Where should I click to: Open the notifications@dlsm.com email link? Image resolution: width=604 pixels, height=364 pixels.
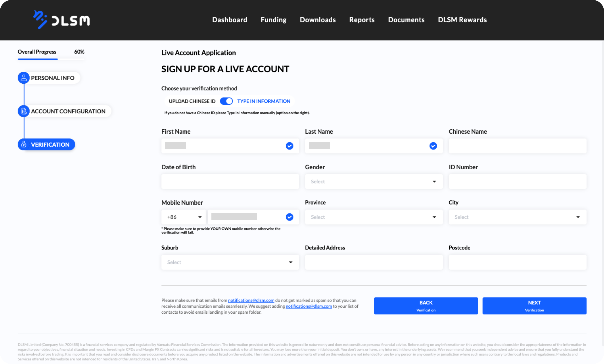pos(251,300)
